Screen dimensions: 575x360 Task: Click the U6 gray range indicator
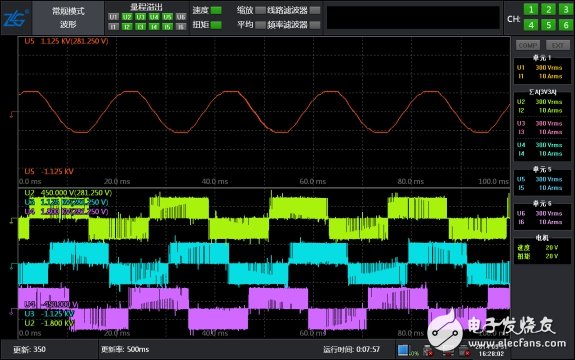click(181, 17)
